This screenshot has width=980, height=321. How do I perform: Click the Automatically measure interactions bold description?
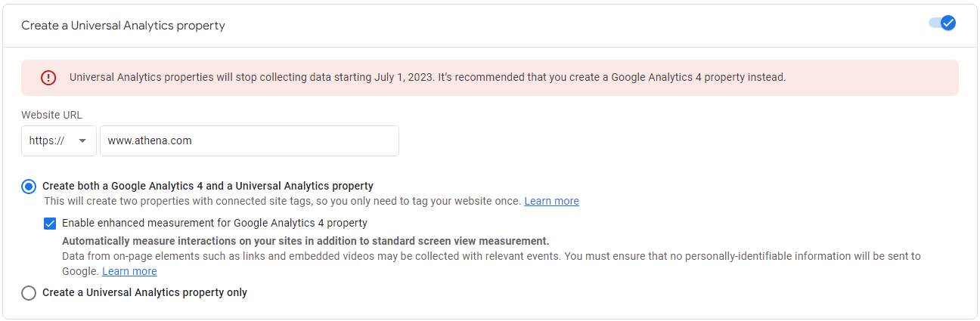pyautogui.click(x=305, y=241)
